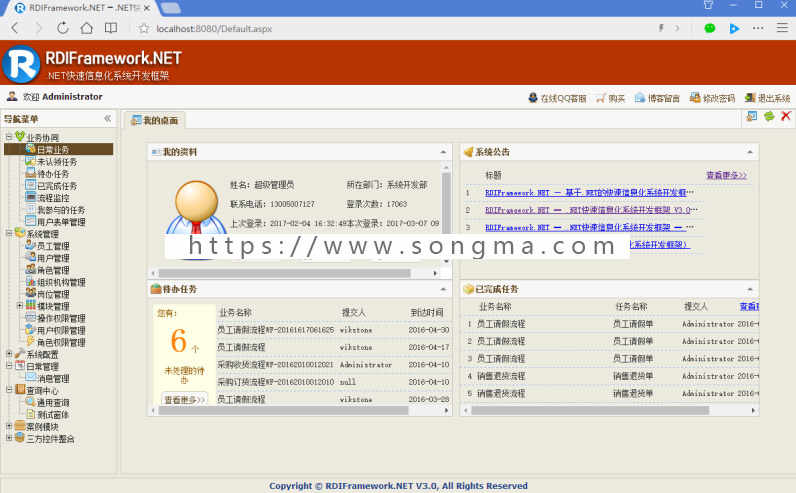
Task: Open 通用查询 in the sidebar
Action: click(53, 403)
